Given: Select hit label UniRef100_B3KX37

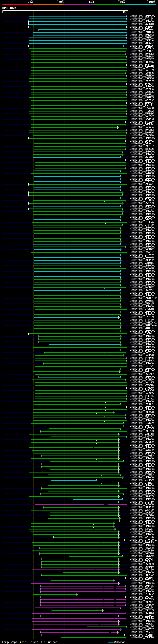Looking at the screenshot, I should pos(142,529).
